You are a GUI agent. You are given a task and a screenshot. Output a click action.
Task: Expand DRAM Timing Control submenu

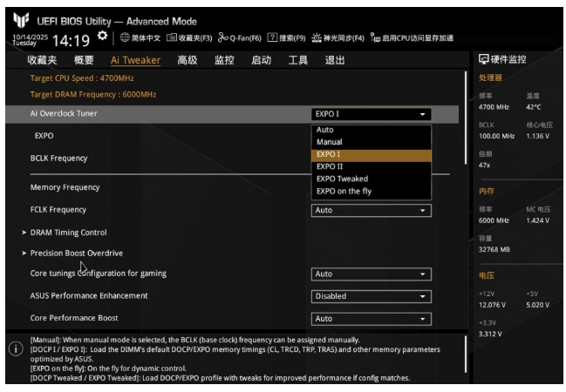pos(68,233)
